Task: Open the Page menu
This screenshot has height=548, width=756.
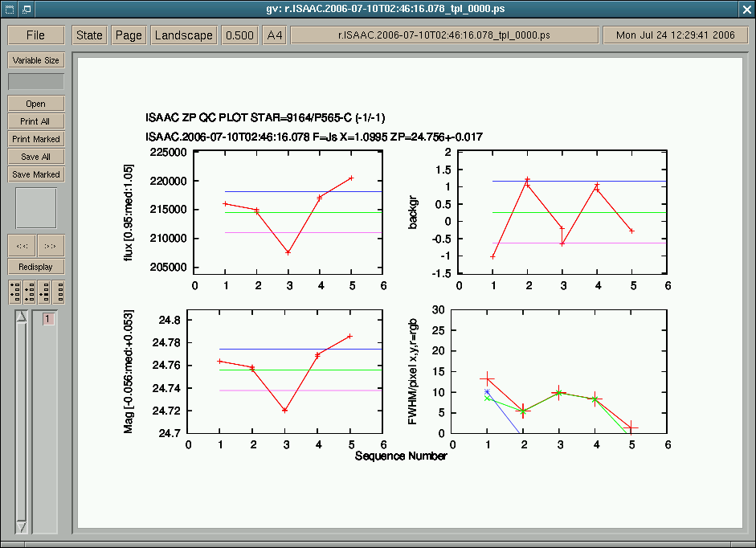Action: pos(129,35)
